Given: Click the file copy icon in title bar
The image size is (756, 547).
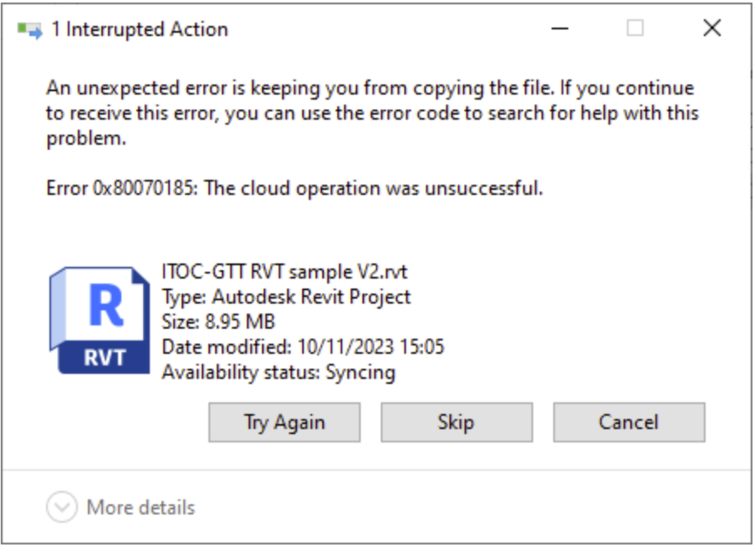Looking at the screenshot, I should pos(30,30).
